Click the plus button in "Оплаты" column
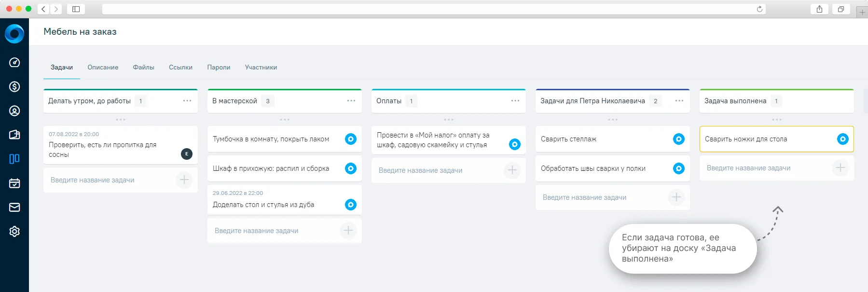Image resolution: width=868 pixels, height=292 pixels. 512,170
